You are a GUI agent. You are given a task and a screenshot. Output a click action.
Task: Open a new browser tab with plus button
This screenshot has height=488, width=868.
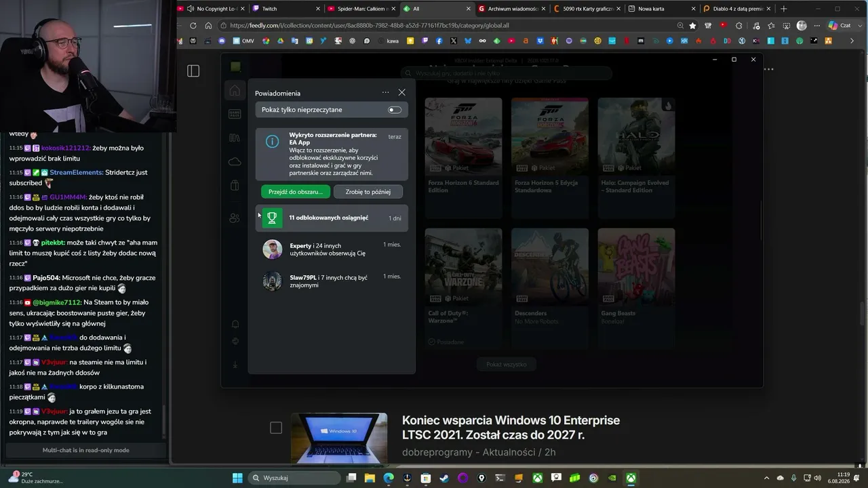[x=784, y=9]
